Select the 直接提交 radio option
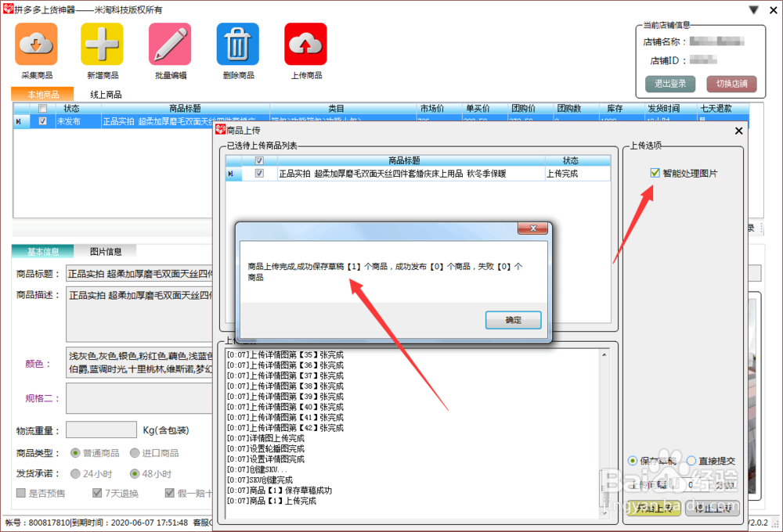Viewport: 783px width, 532px height. (691, 461)
